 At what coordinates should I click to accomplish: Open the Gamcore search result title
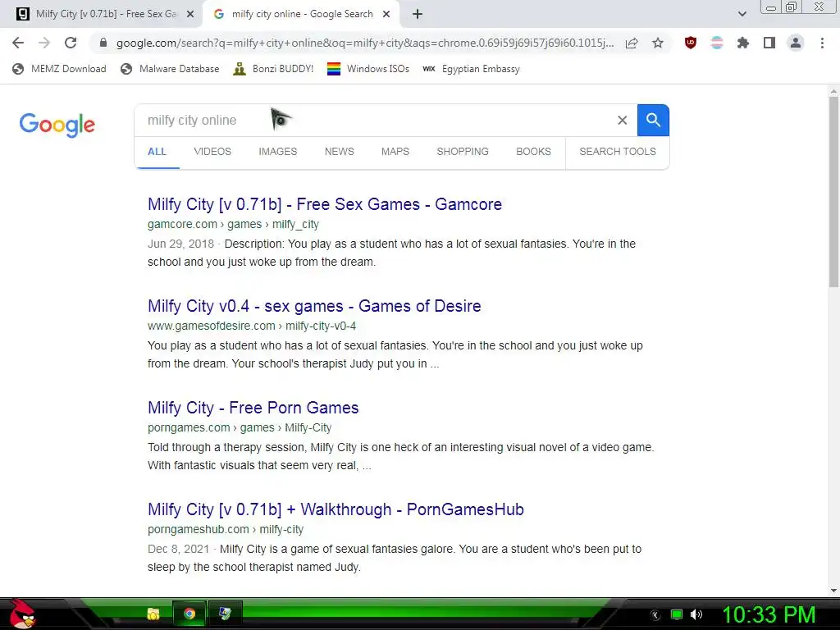pos(325,204)
